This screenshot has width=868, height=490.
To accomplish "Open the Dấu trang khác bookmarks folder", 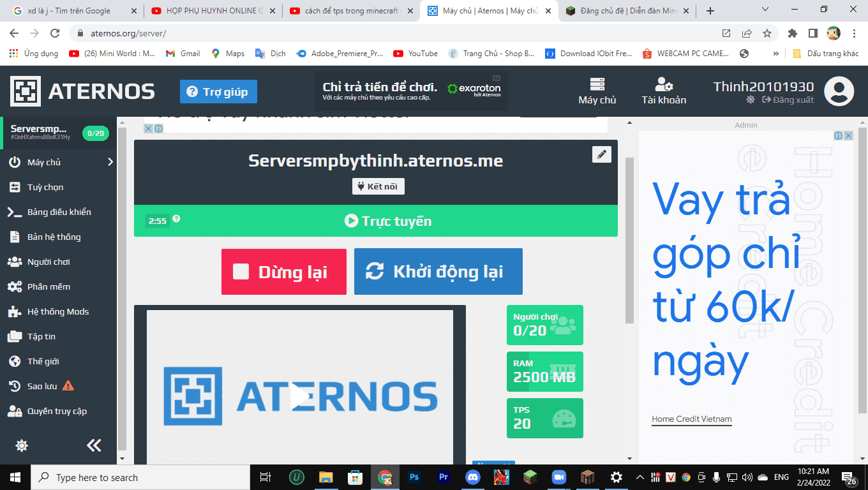I will pos(826,54).
